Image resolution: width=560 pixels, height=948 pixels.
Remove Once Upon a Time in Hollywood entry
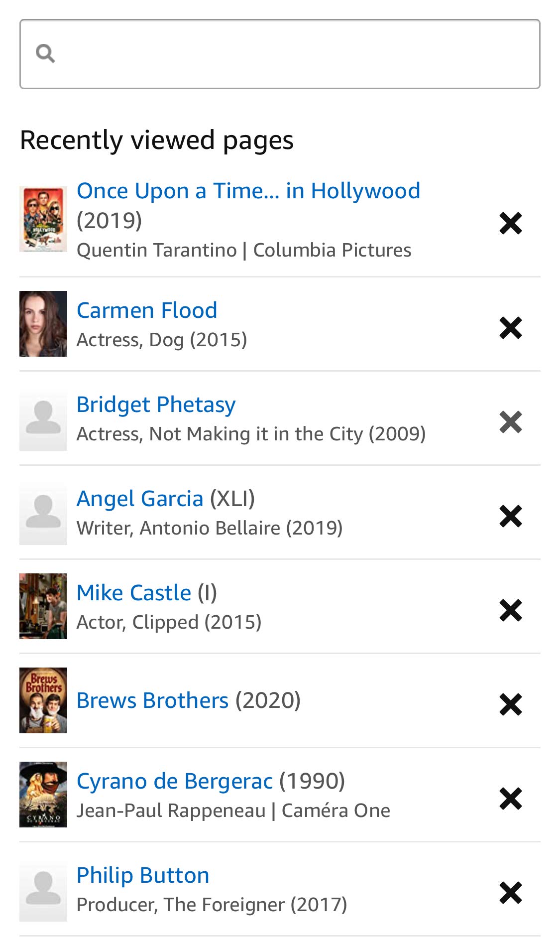pos(510,223)
